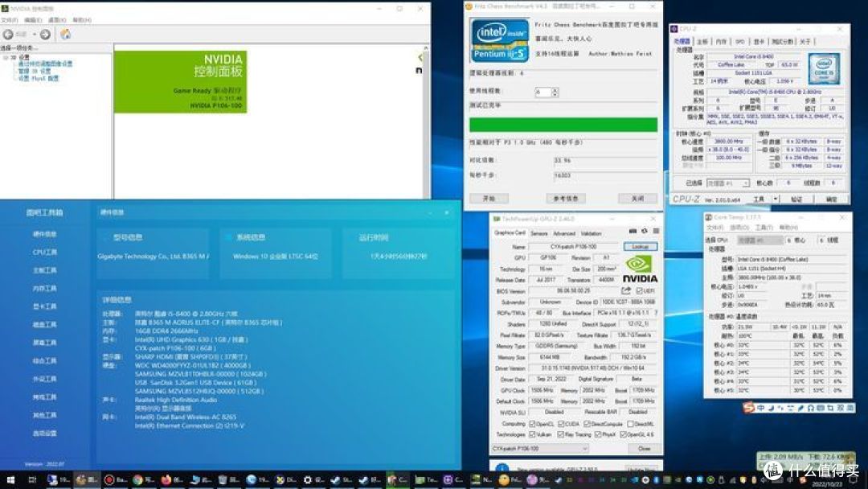Screen dimensions: 868x489
Task: Toggle the OpenGL 4.6 checkbox in GPU-Z
Action: coord(624,435)
